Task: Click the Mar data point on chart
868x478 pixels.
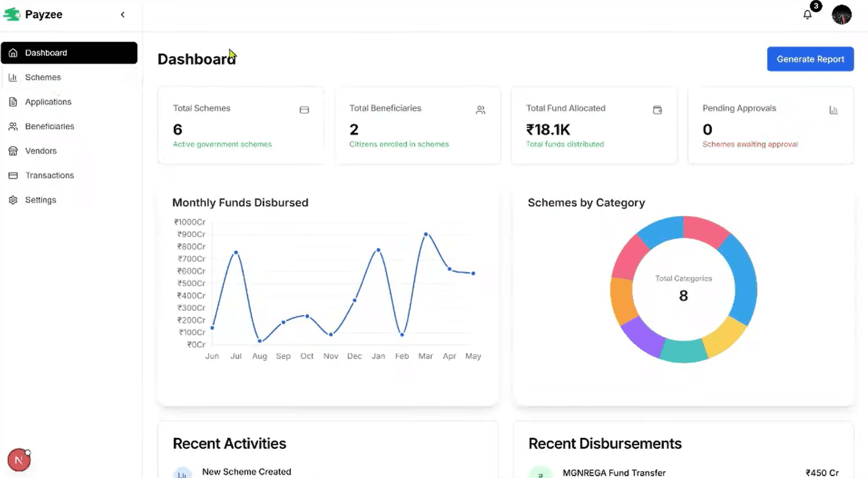Action: pos(426,234)
